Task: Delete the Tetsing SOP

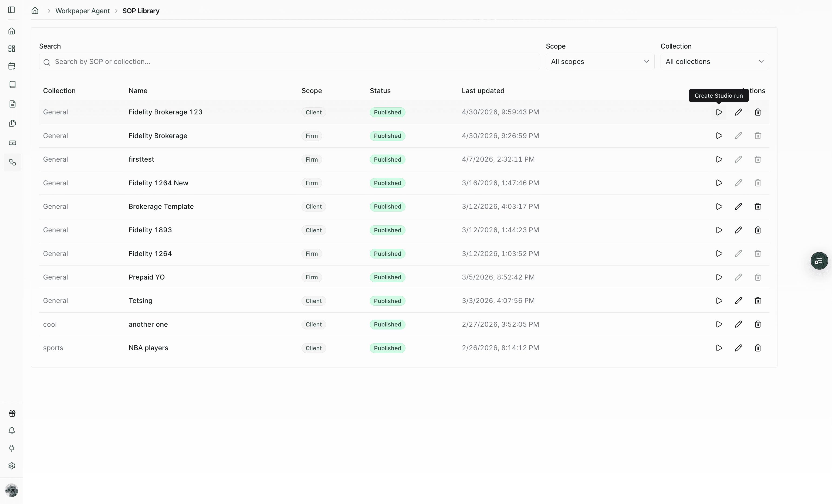Action: (758, 301)
